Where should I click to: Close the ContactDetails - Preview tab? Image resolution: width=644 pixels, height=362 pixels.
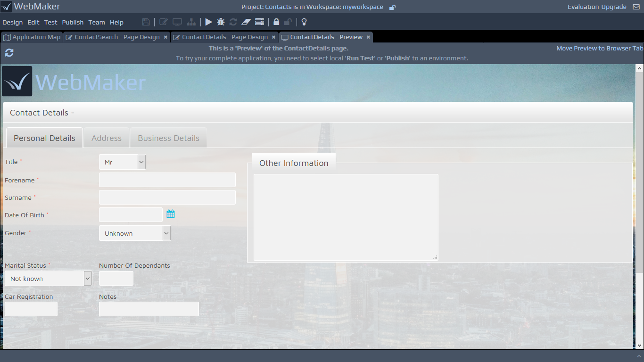pos(368,37)
